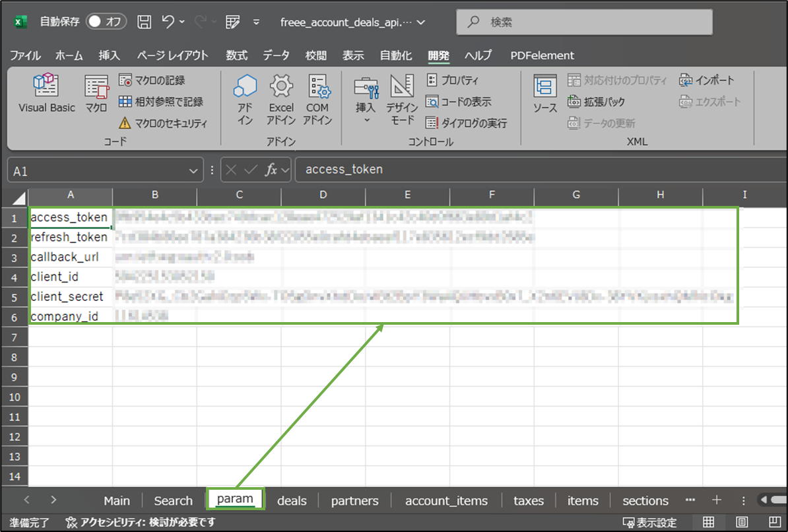The width and height of the screenshot is (788, 532).
Task: Open the Add-ins store icon
Action: point(246,99)
